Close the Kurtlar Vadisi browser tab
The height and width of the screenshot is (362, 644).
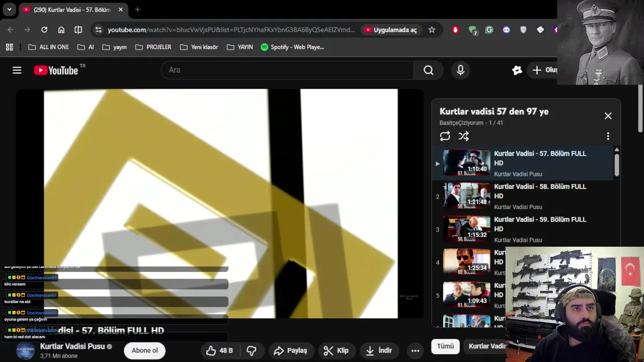121,10
